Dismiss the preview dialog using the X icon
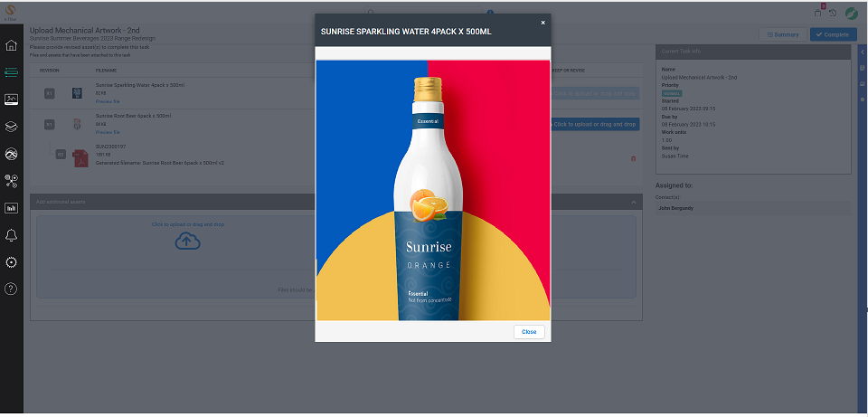This screenshot has height=417, width=868. point(542,23)
